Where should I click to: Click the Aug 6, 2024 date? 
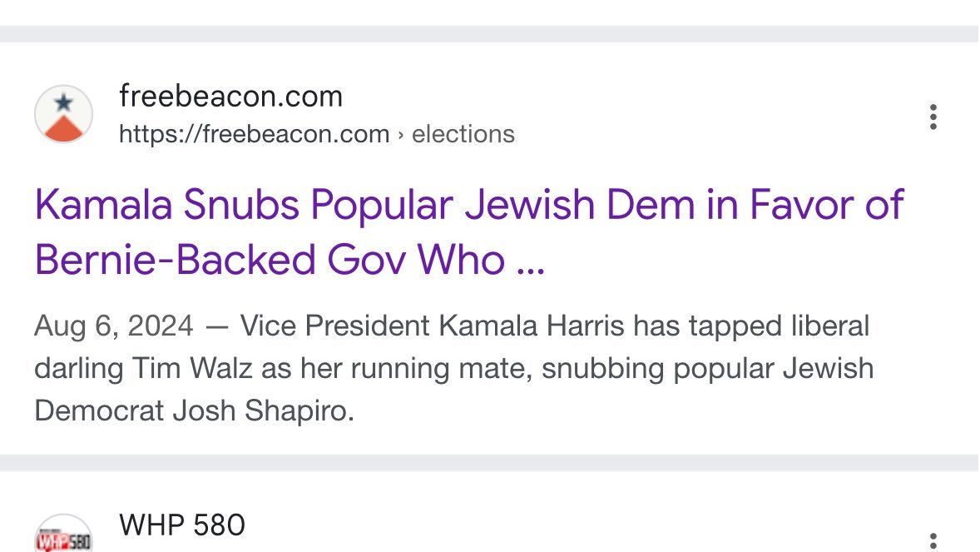(114, 326)
